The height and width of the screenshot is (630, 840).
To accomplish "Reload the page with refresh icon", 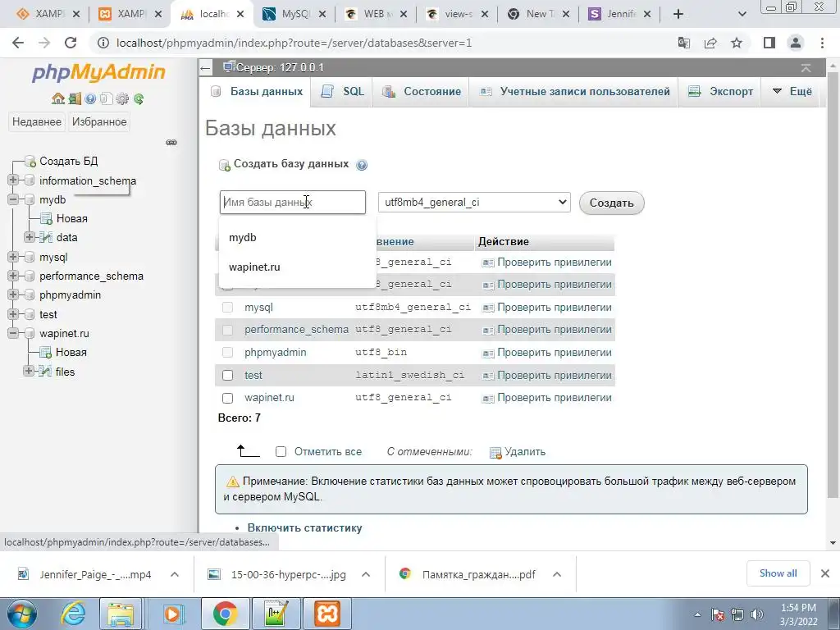I will (71, 43).
